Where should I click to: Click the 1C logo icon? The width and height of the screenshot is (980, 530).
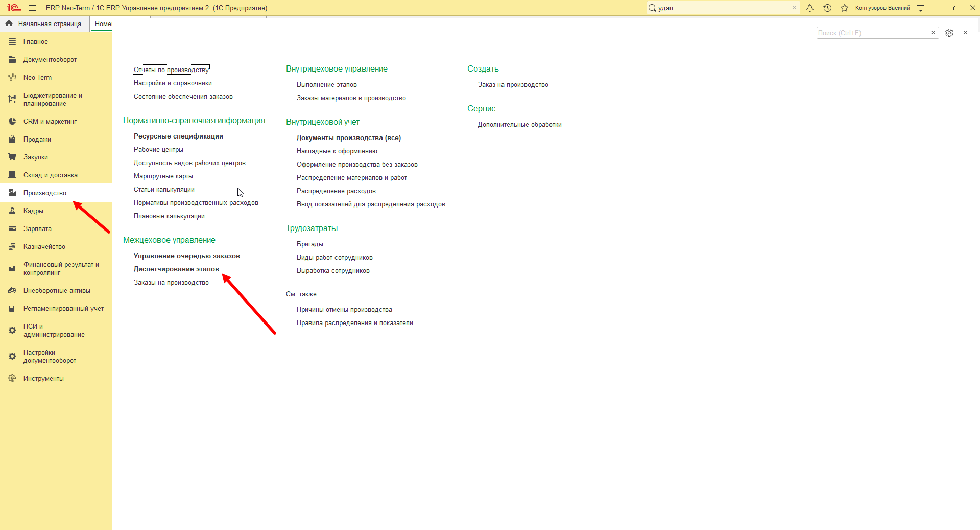pyautogui.click(x=14, y=8)
